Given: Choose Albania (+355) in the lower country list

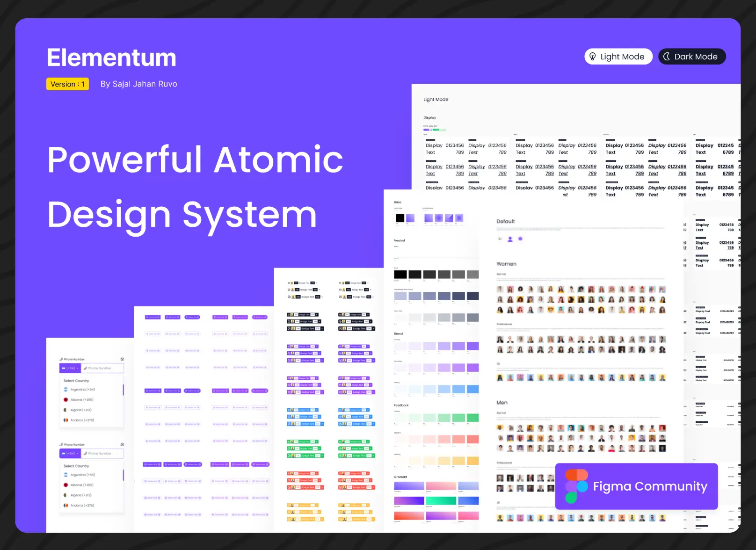Looking at the screenshot, I should [82, 485].
